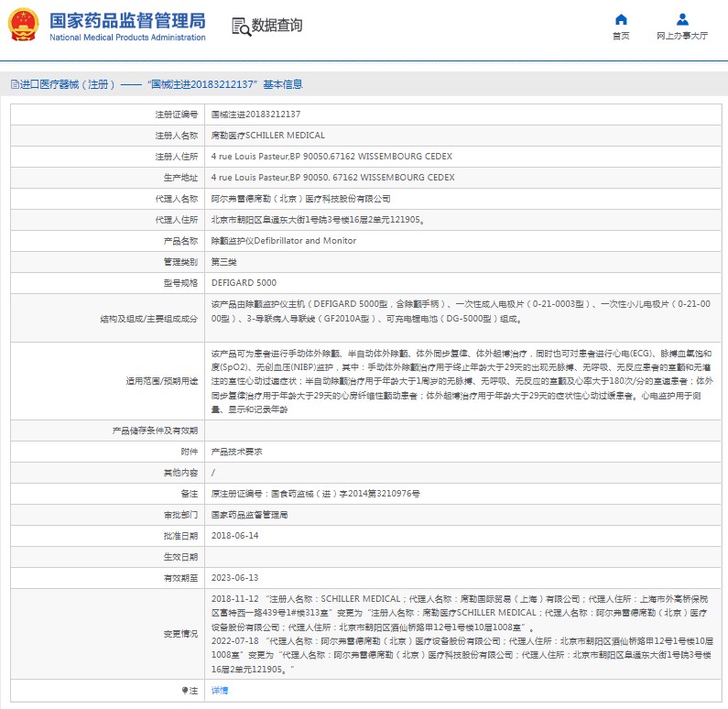Viewport: 728px width, 709px height.
Task: Select the 产品技术要求 attachment value
Action: (237, 452)
